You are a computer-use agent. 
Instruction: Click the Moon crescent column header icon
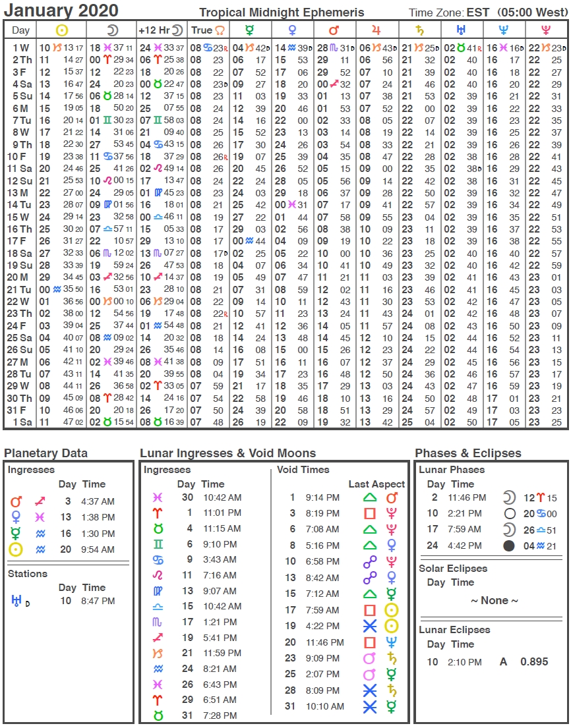(x=112, y=31)
